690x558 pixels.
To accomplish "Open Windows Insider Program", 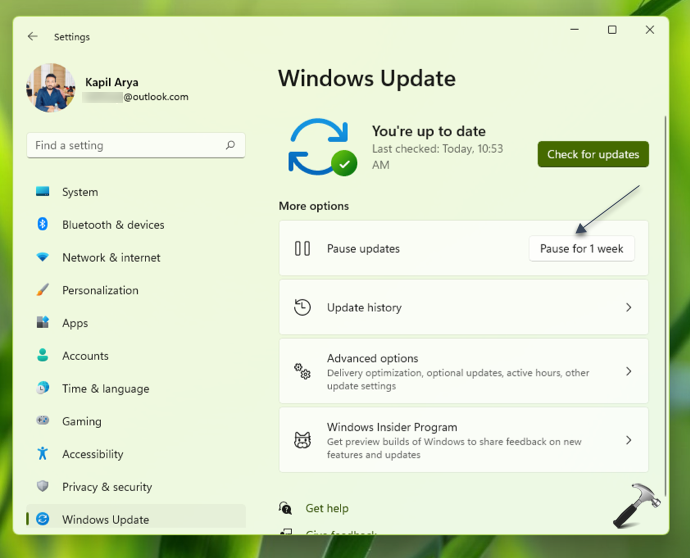I will coord(463,440).
